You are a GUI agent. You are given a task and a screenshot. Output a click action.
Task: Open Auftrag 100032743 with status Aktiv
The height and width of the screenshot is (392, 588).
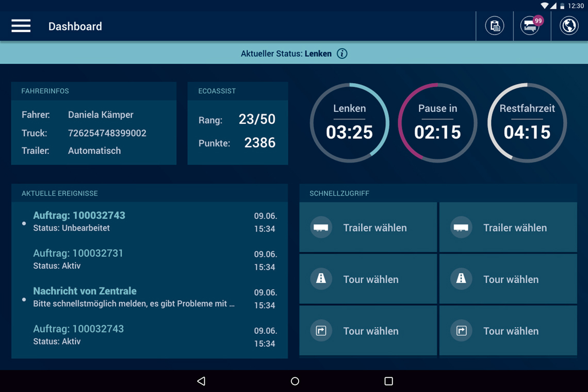tap(150, 335)
